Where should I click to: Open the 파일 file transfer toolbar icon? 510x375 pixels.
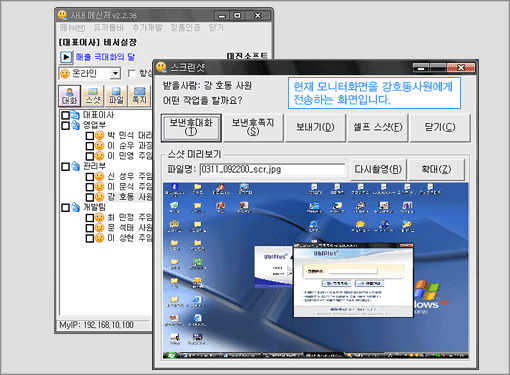point(116,96)
